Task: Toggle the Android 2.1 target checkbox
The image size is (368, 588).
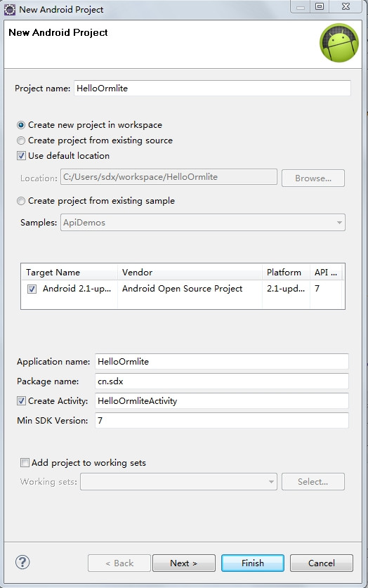Action: [x=32, y=289]
